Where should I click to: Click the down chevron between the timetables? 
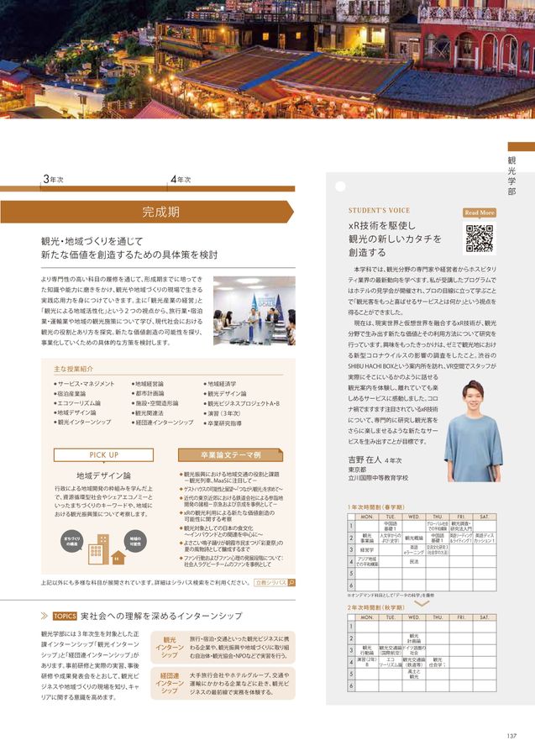point(422,603)
